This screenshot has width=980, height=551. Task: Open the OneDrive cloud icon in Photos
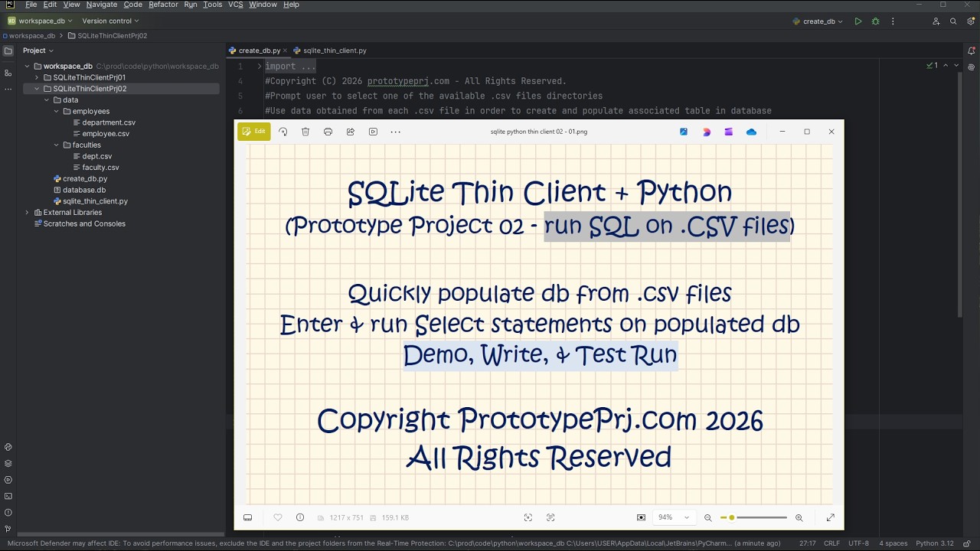coord(751,132)
